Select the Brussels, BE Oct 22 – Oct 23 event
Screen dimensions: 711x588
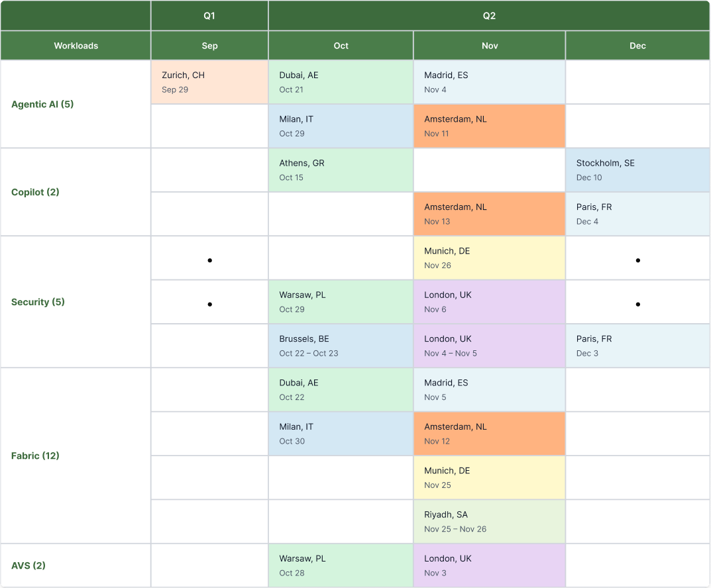(x=341, y=346)
